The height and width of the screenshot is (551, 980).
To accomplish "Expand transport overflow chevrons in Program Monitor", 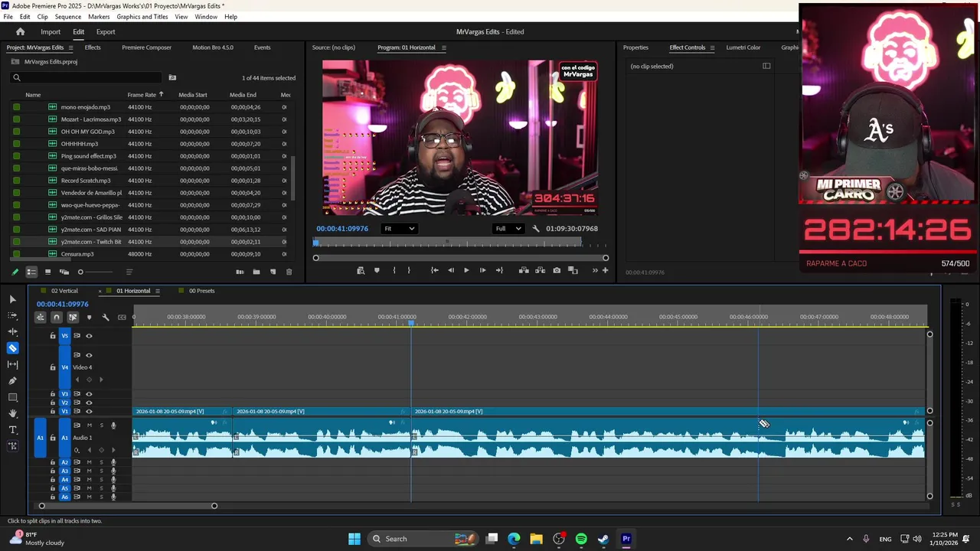I will coord(595,270).
